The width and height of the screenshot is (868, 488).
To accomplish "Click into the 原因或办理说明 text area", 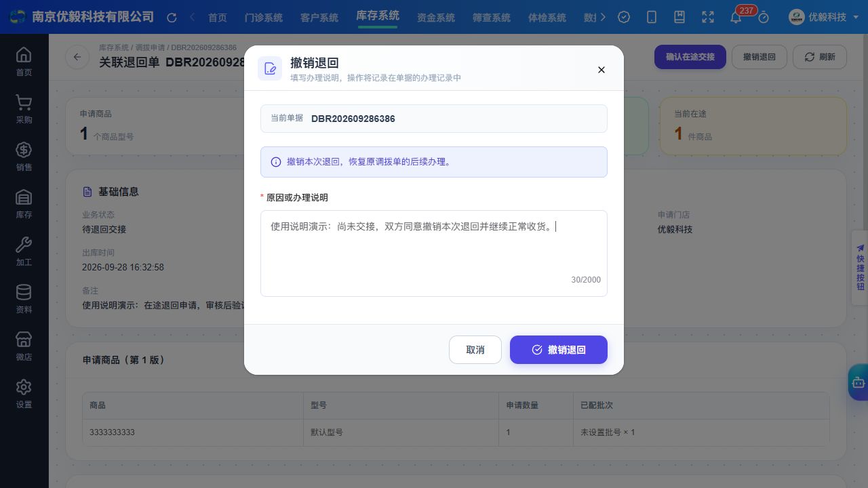I will coord(434,253).
